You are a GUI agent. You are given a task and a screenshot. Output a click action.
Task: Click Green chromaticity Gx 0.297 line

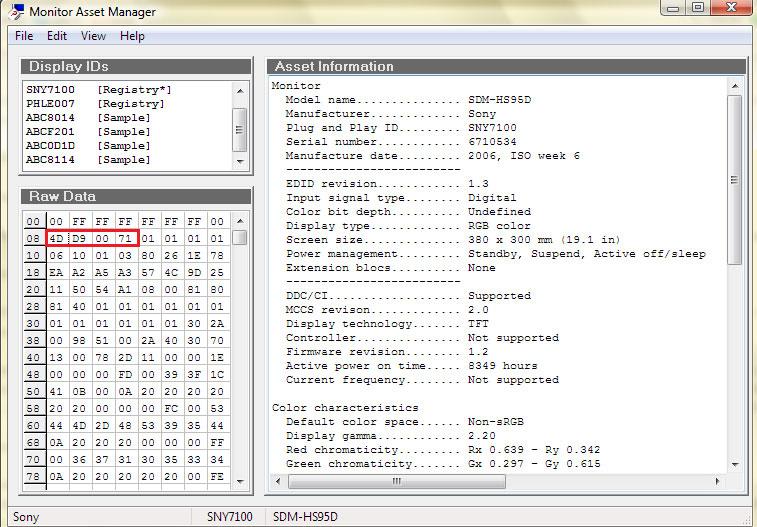[x=443, y=464]
